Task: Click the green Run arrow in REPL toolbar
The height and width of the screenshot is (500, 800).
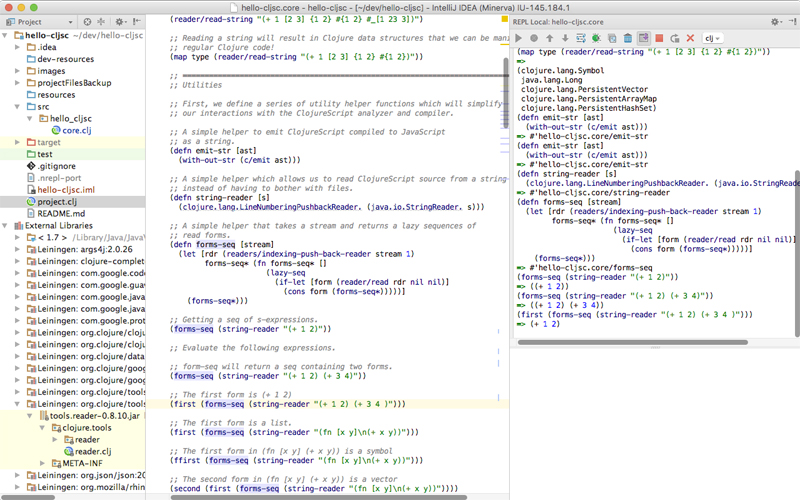Action: click(519, 38)
